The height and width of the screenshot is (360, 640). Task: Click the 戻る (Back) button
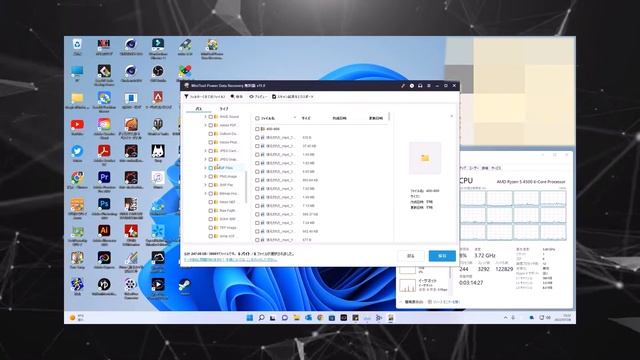[x=411, y=256]
